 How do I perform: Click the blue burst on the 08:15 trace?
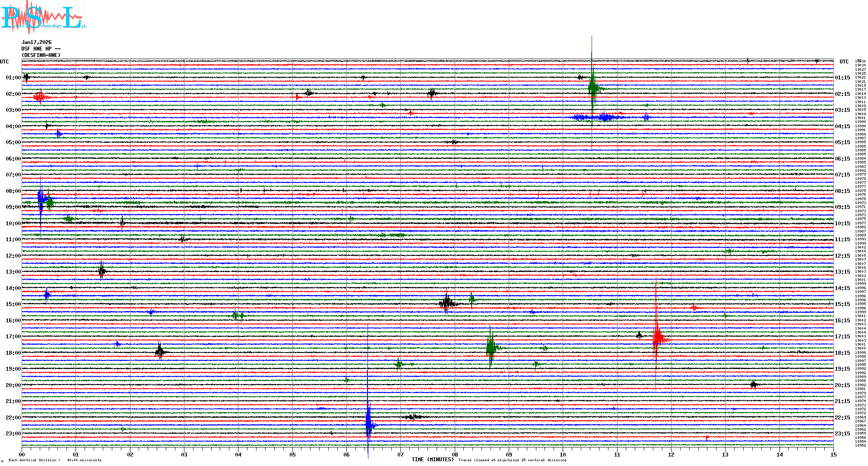click(x=41, y=198)
